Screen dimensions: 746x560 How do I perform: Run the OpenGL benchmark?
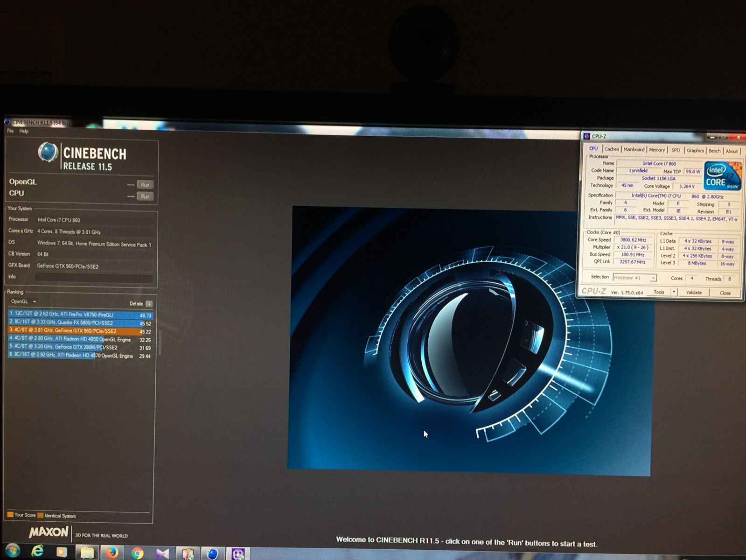coord(145,185)
